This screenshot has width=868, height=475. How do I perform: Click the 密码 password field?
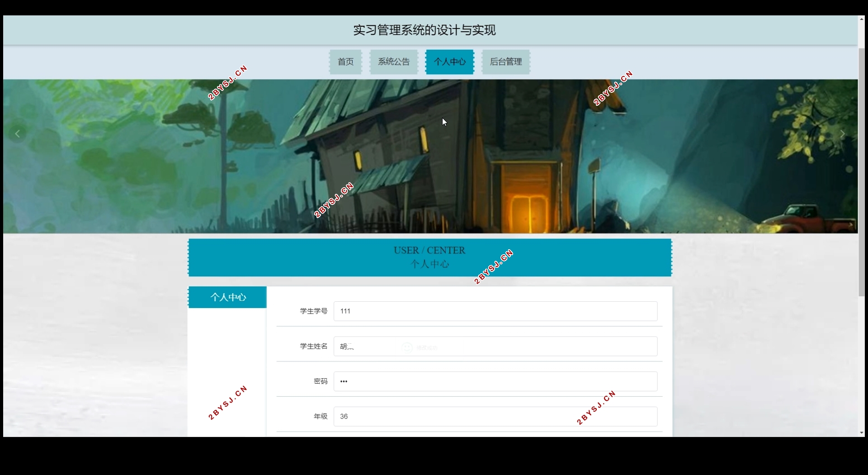tap(495, 381)
